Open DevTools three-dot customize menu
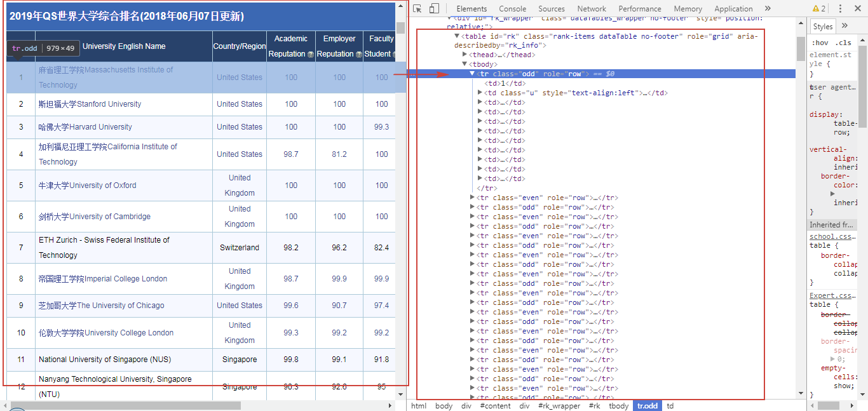The height and width of the screenshot is (411, 868). coord(840,9)
